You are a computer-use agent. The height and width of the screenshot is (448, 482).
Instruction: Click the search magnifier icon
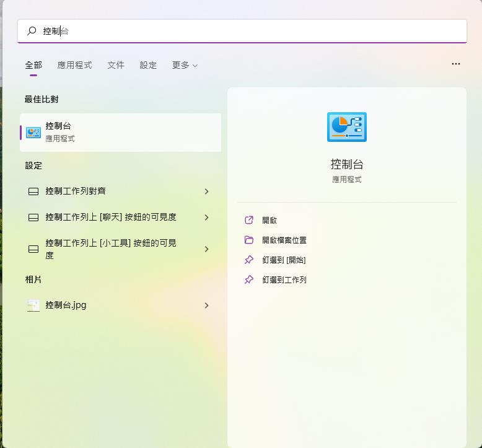[32, 31]
